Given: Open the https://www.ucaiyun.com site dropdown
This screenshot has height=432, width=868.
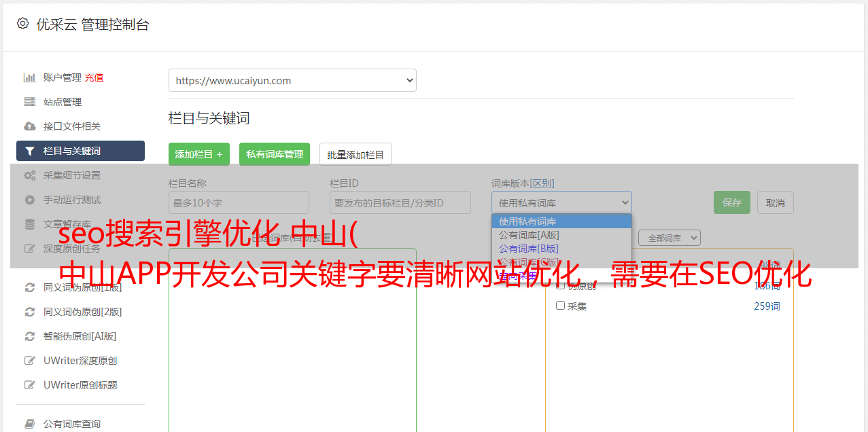Looking at the screenshot, I should [x=292, y=80].
